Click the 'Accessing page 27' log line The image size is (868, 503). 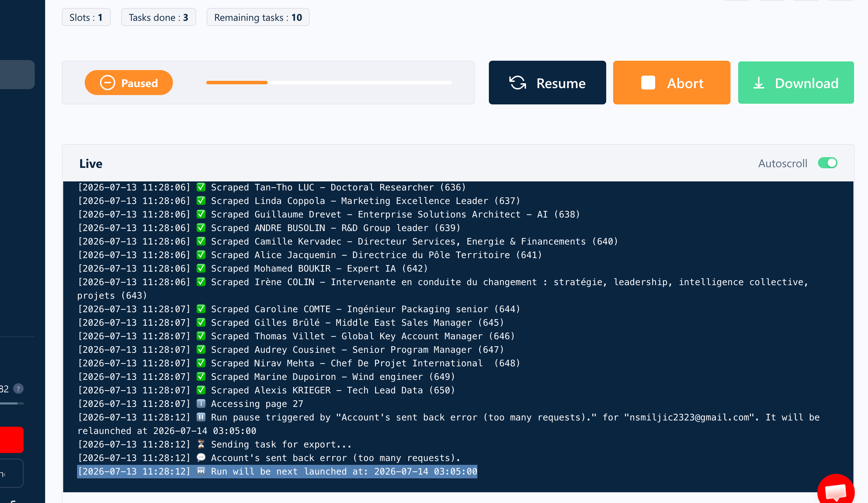(190, 404)
